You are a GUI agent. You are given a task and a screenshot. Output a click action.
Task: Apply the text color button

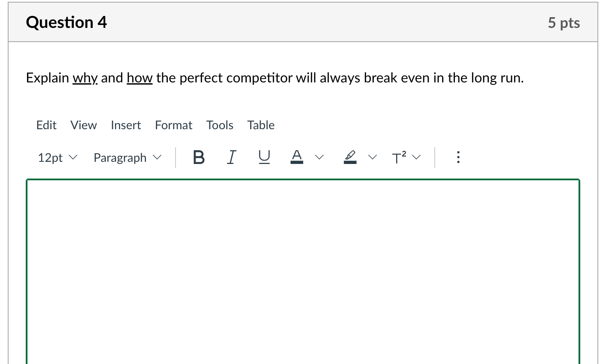pyautogui.click(x=297, y=158)
